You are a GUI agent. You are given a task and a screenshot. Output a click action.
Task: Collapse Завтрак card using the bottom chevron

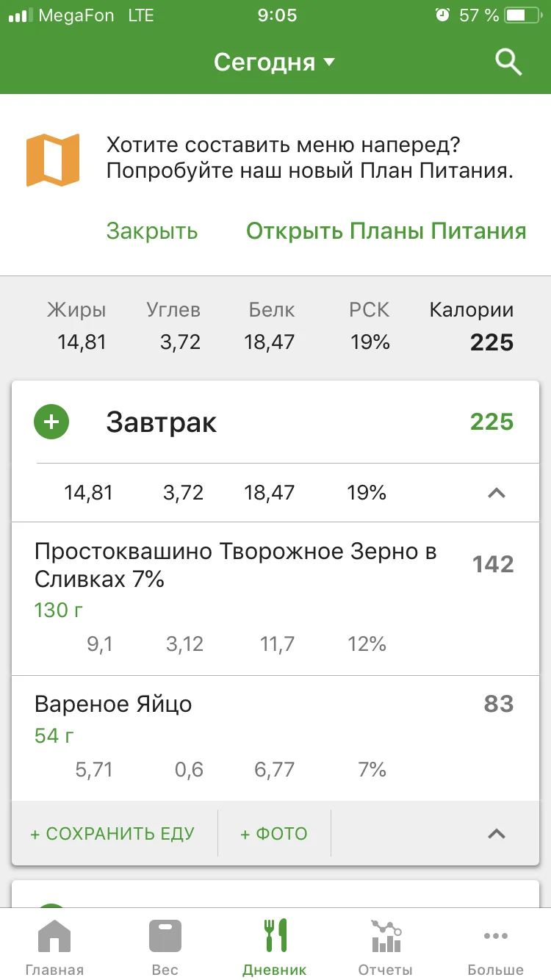click(x=497, y=833)
